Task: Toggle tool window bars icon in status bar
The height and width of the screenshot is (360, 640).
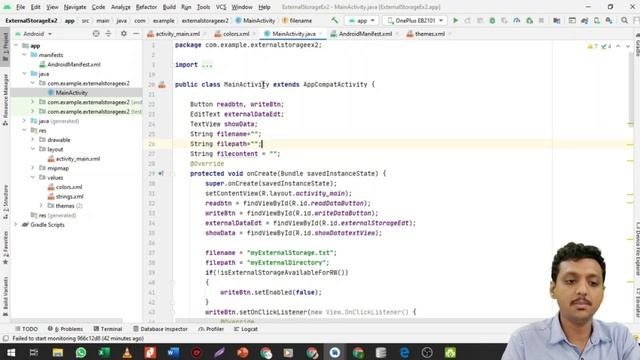Action: tap(5, 338)
